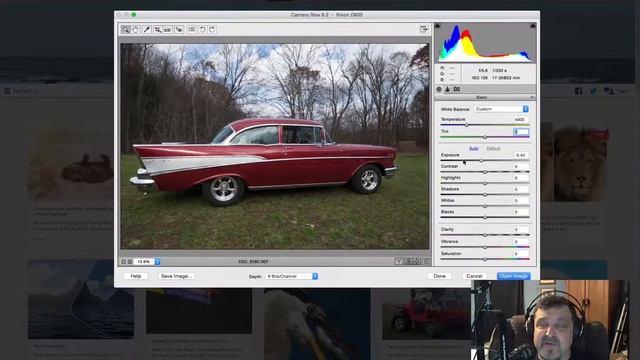Select the Zoom tool in Camera Raw toolbar

(125, 29)
